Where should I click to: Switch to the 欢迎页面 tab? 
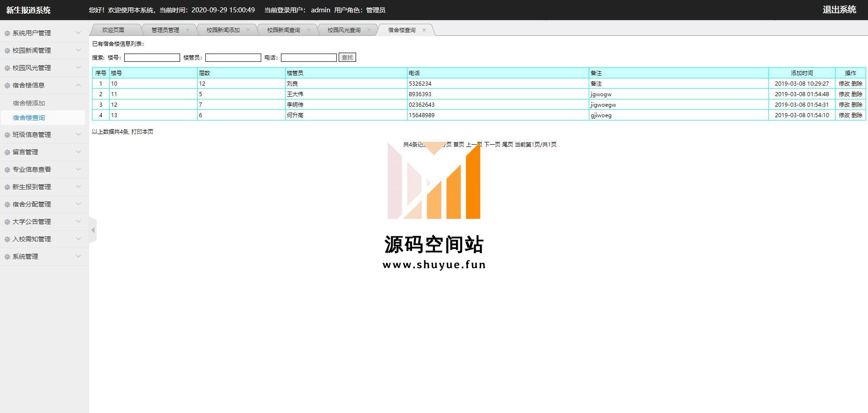tap(113, 30)
